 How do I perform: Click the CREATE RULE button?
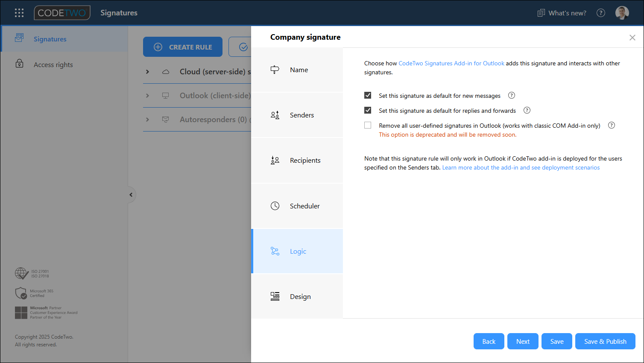click(183, 47)
